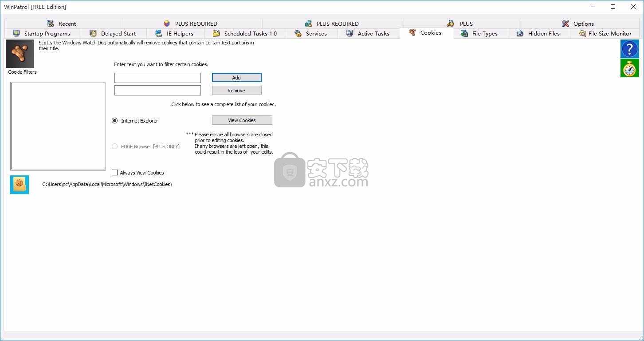This screenshot has width=644, height=341.
Task: Click the IE Helpers icon
Action: coord(159,33)
